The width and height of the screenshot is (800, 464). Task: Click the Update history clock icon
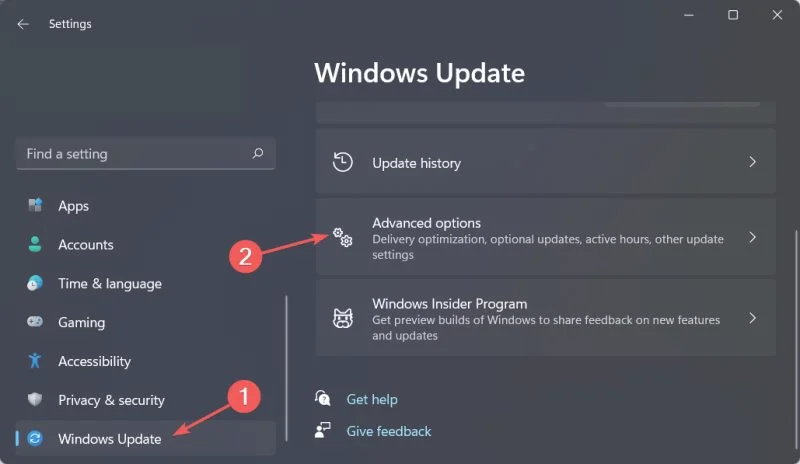point(343,162)
